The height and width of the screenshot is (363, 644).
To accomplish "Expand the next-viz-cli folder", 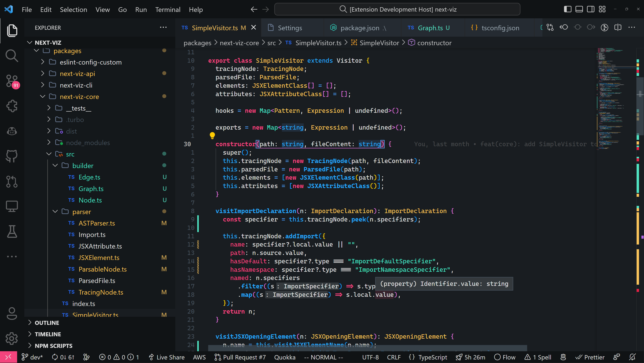I will point(100,85).
